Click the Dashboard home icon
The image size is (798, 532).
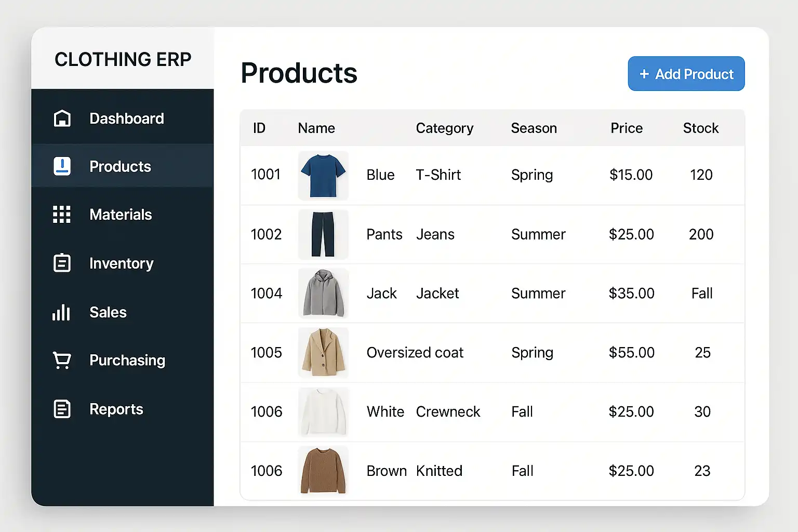pos(62,118)
